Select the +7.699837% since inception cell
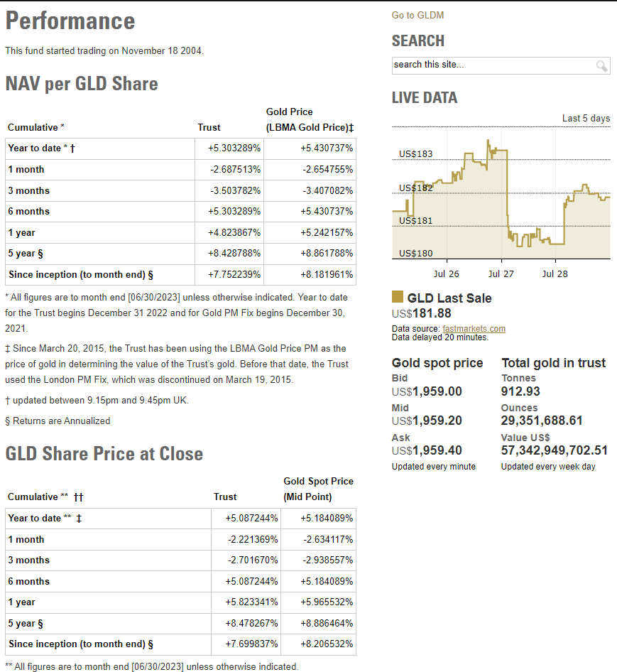The height and width of the screenshot is (672, 617). click(251, 644)
